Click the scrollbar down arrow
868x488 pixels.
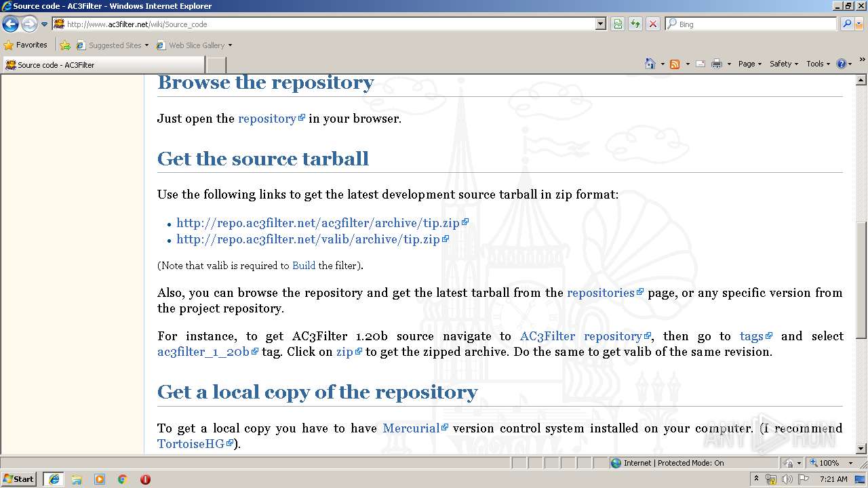click(861, 448)
